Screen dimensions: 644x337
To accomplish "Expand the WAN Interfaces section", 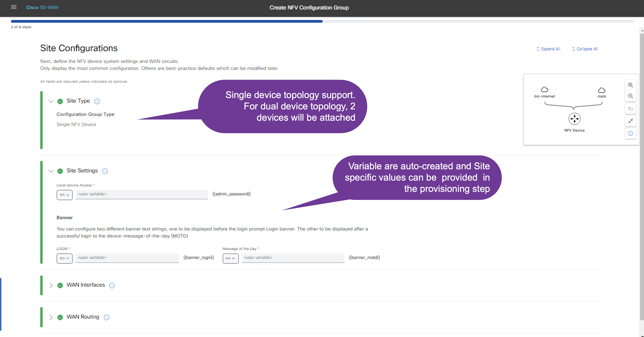I will point(51,285).
